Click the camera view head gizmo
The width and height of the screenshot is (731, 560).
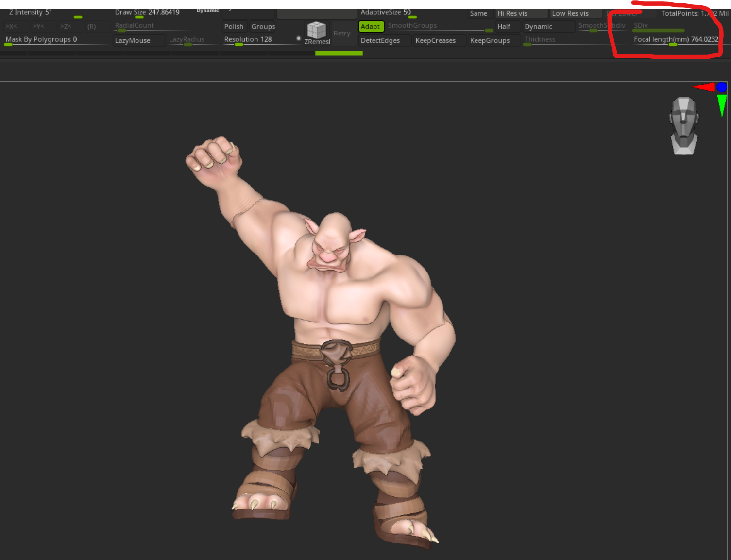click(x=684, y=126)
